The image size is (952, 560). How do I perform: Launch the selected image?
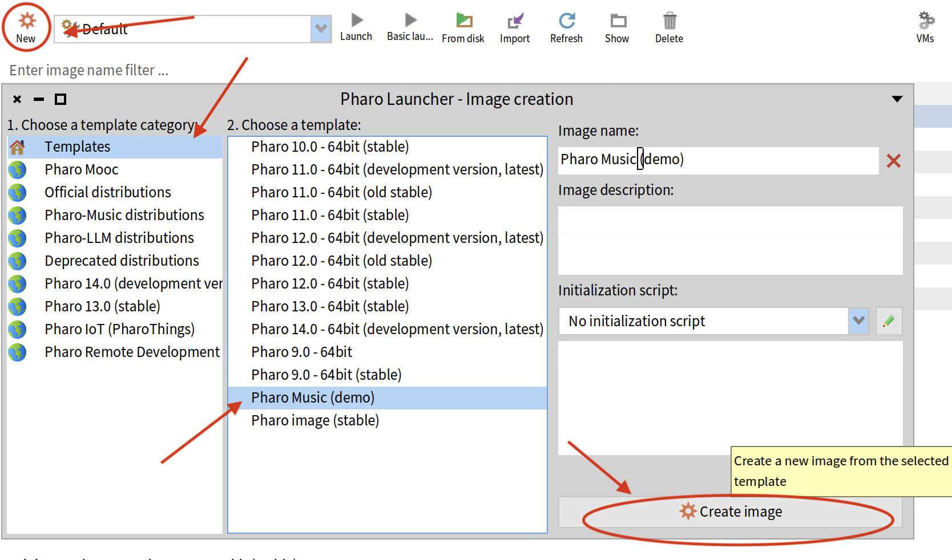click(x=356, y=27)
